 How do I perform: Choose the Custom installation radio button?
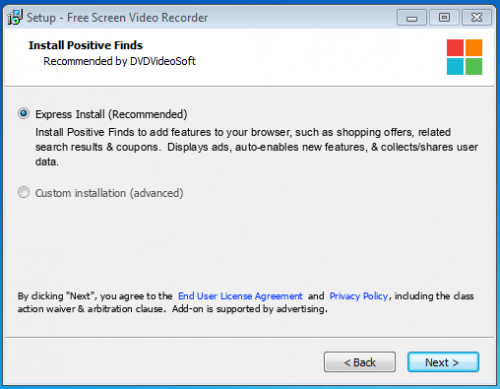click(x=24, y=192)
